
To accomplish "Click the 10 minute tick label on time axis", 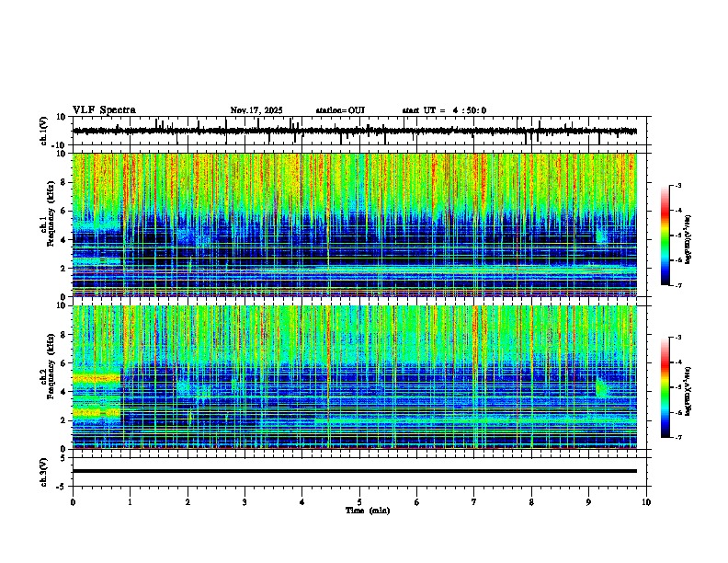I will 646,502.
